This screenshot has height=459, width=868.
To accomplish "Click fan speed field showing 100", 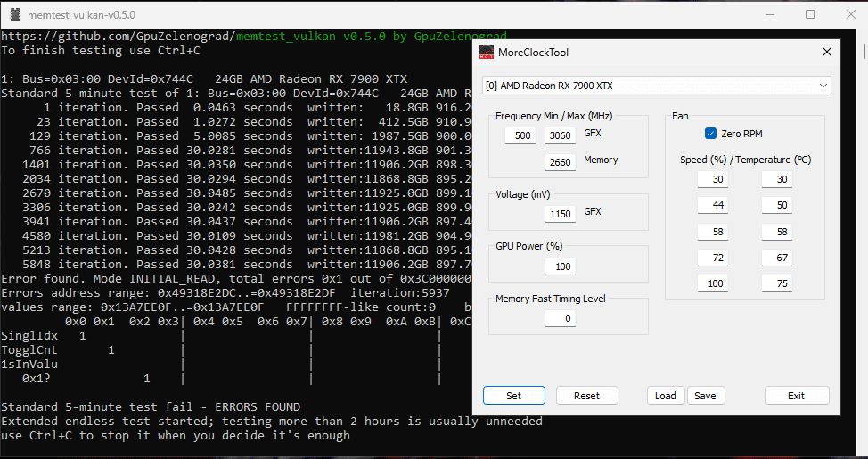I will click(712, 283).
